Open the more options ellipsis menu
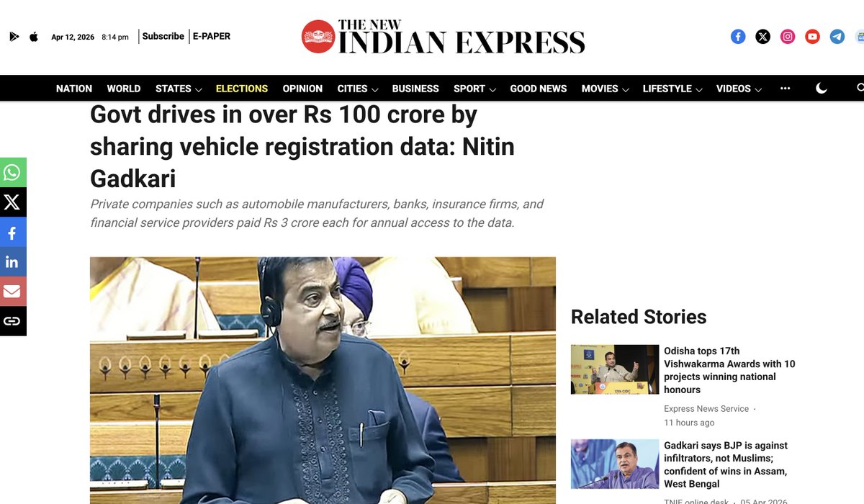Image resolution: width=864 pixels, height=504 pixels. click(x=785, y=89)
